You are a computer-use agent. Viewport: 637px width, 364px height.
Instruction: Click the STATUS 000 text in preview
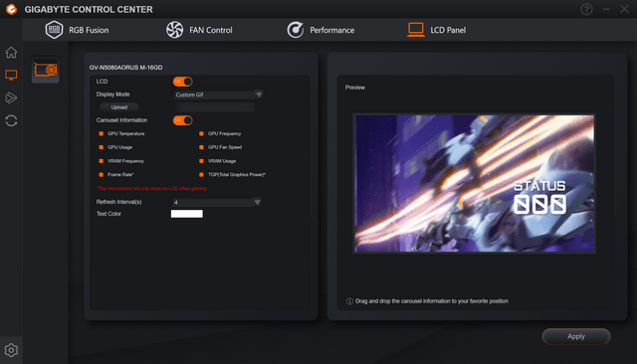pyautogui.click(x=539, y=197)
